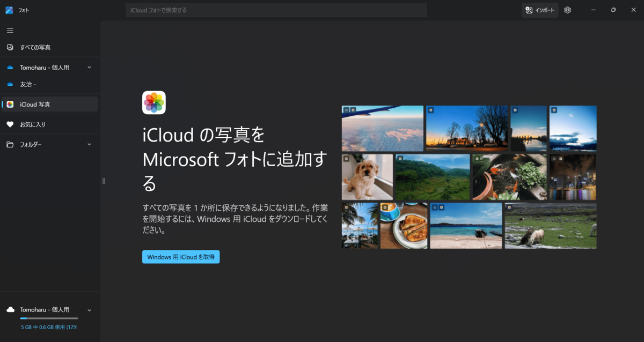
Task: Click the iCloud フォトで検索する search field
Action: pyautogui.click(x=276, y=10)
